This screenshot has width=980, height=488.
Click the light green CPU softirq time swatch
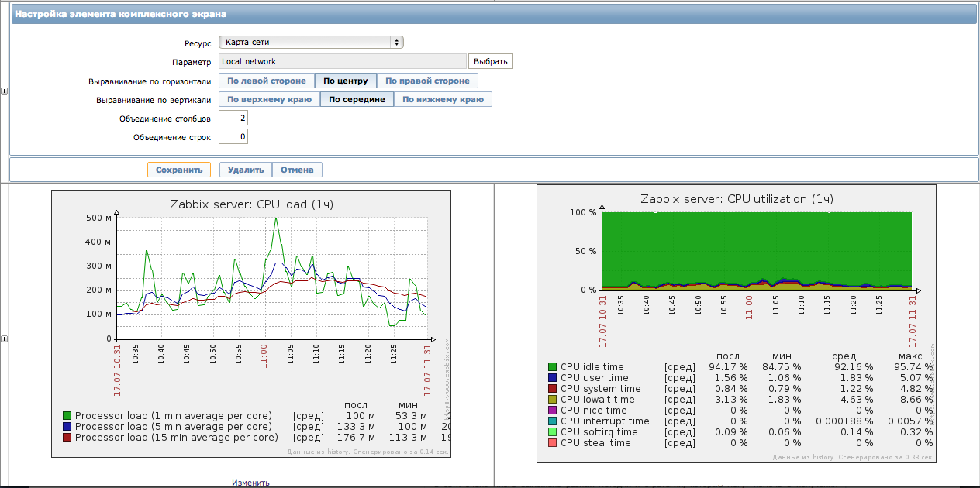pos(552,432)
